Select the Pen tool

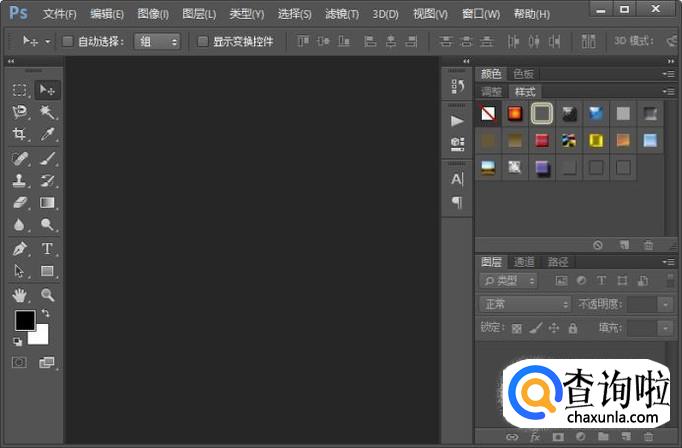(x=20, y=248)
